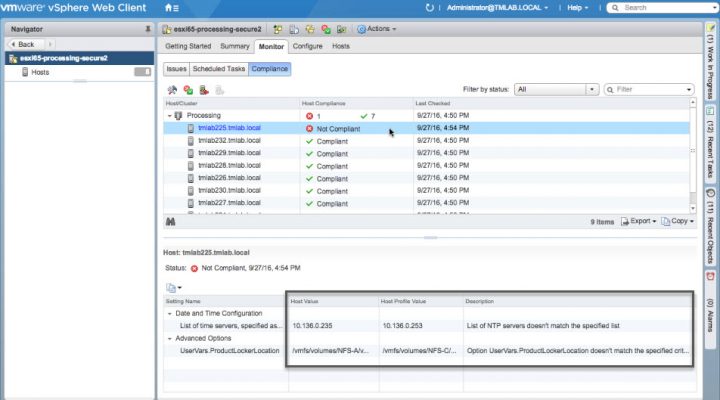Image resolution: width=720 pixels, height=400 pixels.
Task: Open the Export dropdown
Action: pyautogui.click(x=642, y=220)
